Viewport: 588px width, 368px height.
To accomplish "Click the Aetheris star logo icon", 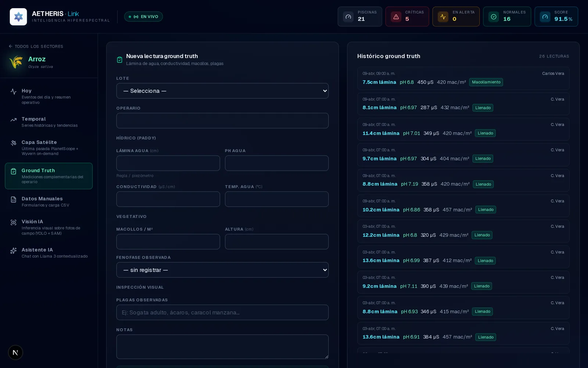I will click(x=18, y=17).
